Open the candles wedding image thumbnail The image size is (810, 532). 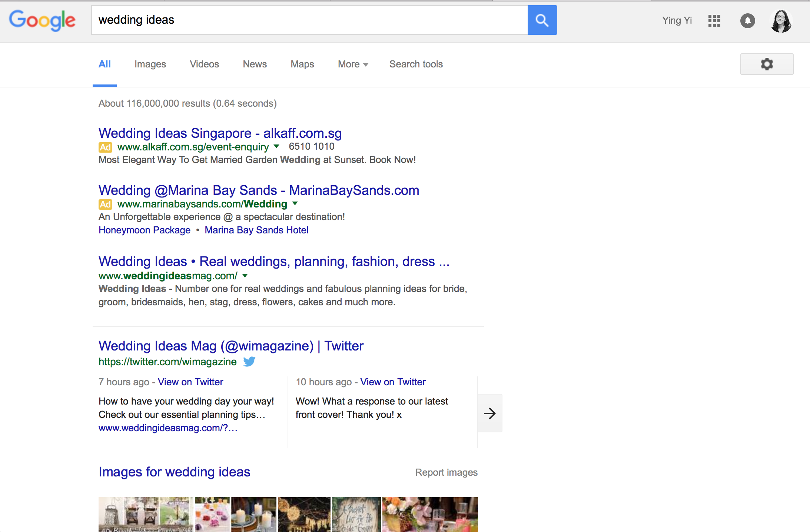pos(253,514)
